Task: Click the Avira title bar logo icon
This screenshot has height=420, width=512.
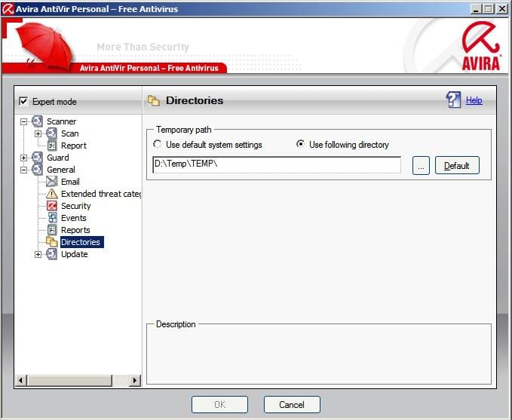Action: (x=8, y=9)
